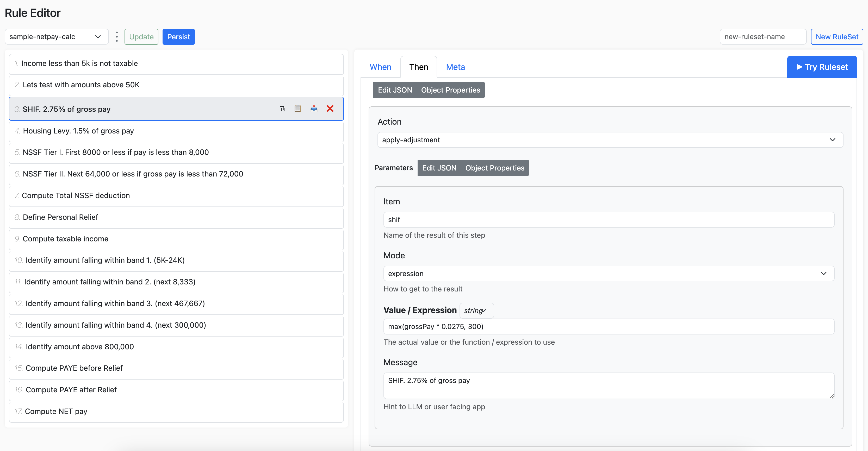This screenshot has width=868, height=451.
Task: Focus the new-ruleset-name input field
Action: point(763,37)
